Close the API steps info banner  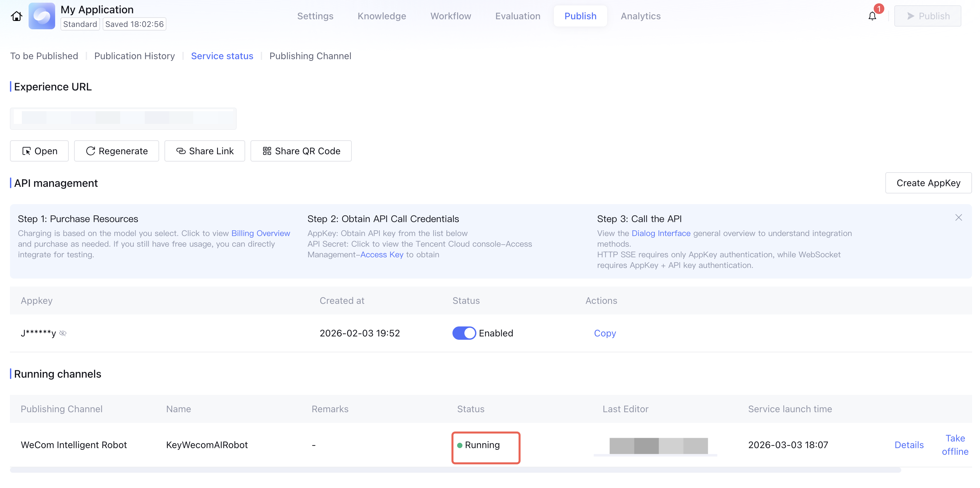point(958,217)
